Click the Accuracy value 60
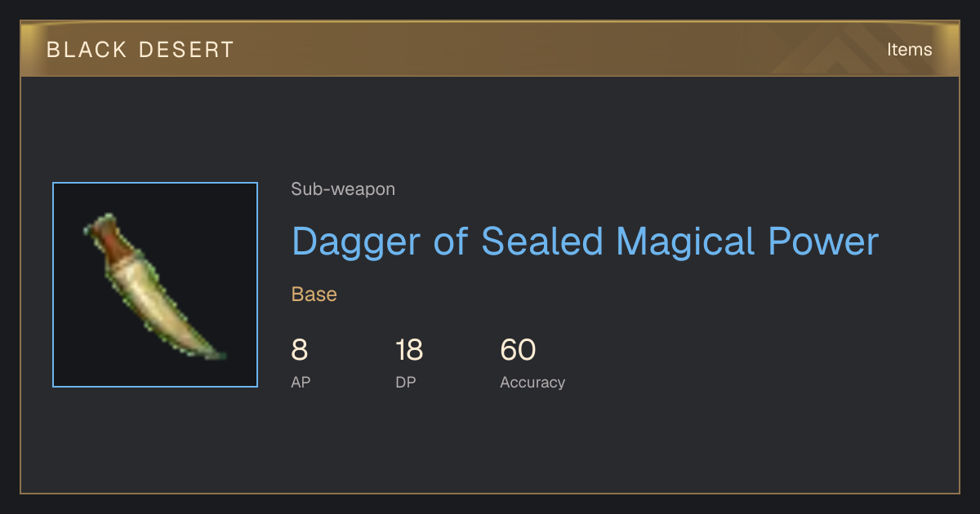 pos(518,350)
